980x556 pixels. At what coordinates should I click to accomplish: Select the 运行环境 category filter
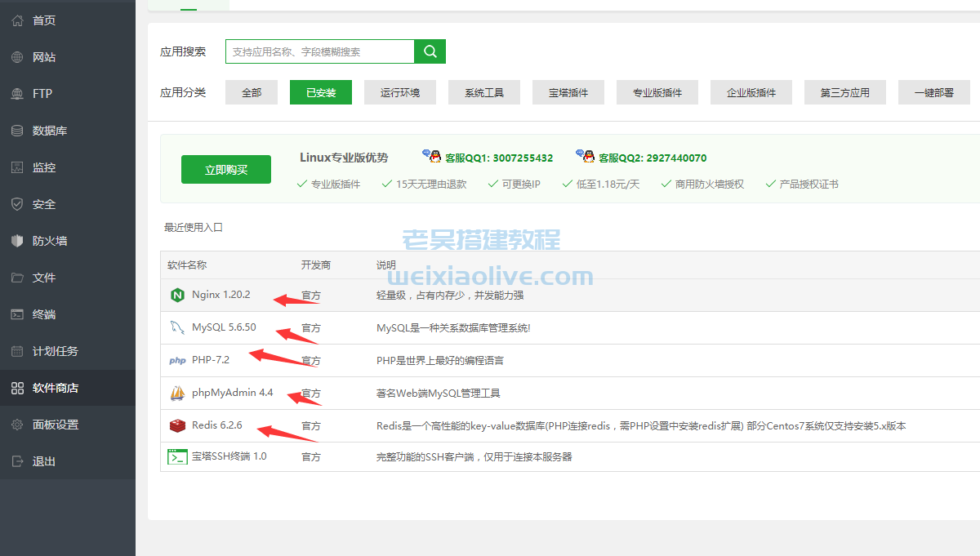pyautogui.click(x=400, y=92)
